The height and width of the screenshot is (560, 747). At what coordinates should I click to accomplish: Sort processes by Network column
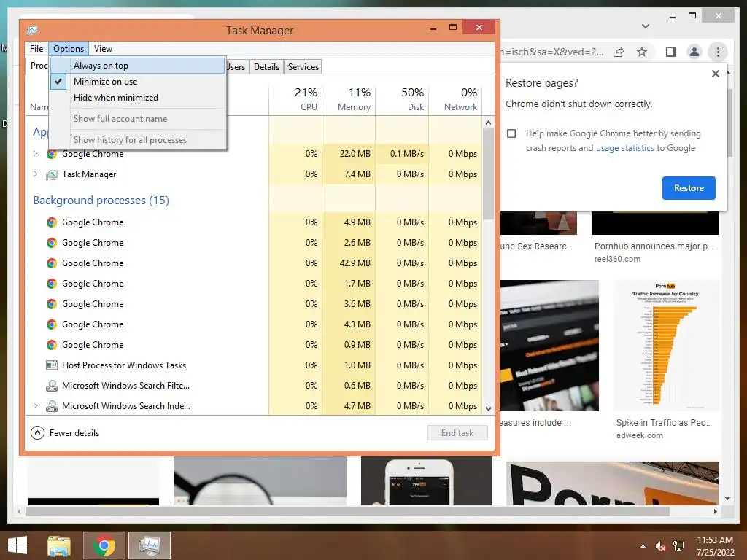click(455, 99)
